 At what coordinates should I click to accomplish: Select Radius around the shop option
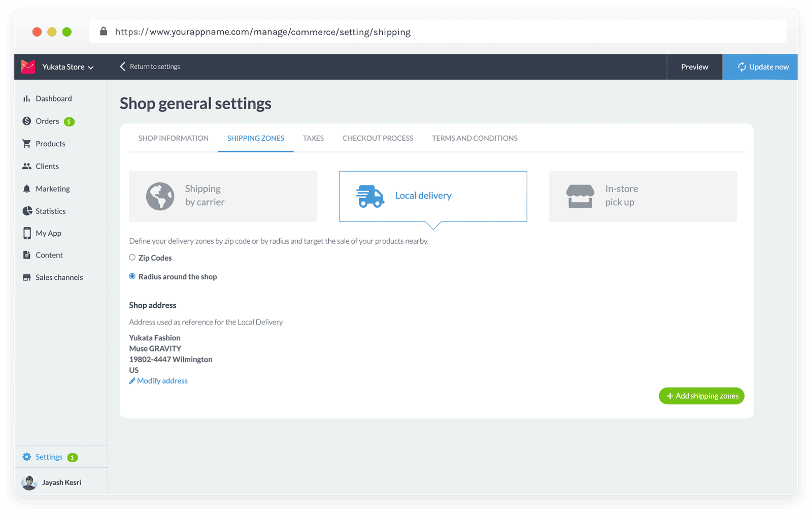pyautogui.click(x=132, y=276)
